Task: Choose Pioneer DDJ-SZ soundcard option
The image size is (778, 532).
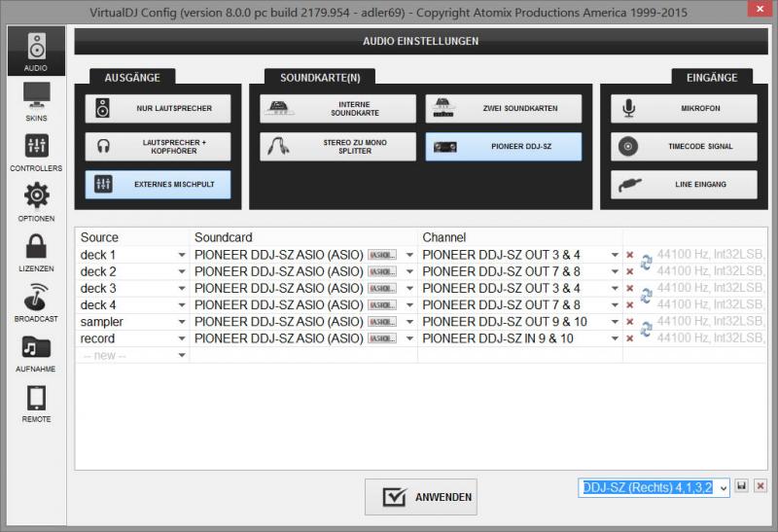Action: click(503, 147)
